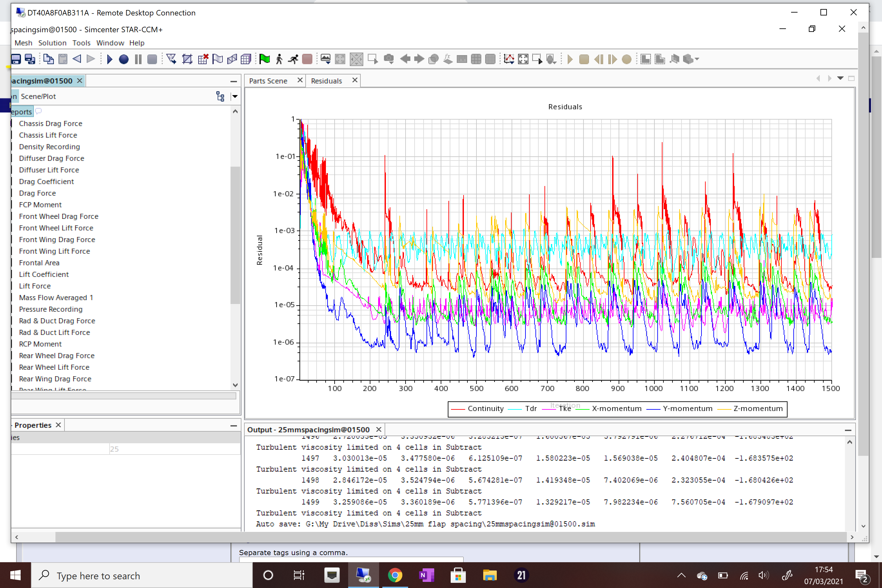The width and height of the screenshot is (882, 588).
Task: Click the Generate Volume Mesh cube icon
Action: 246,59
